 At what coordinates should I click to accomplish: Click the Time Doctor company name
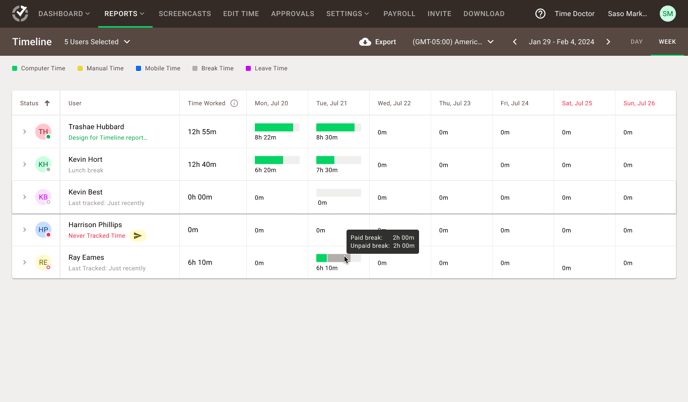point(574,14)
